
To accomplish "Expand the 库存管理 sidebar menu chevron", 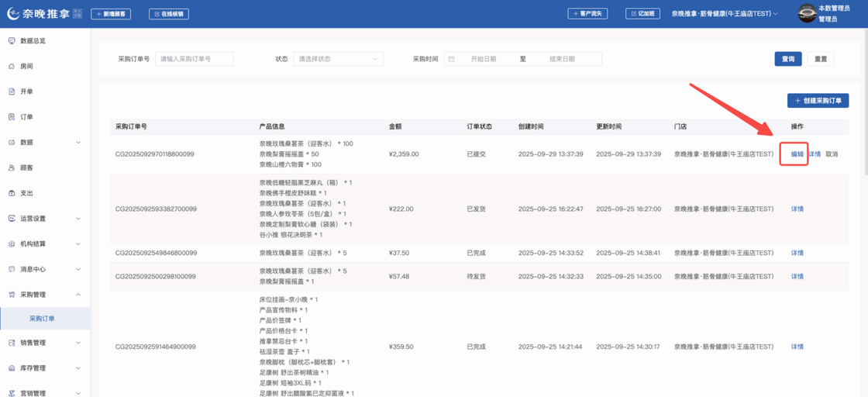I will click(78, 368).
